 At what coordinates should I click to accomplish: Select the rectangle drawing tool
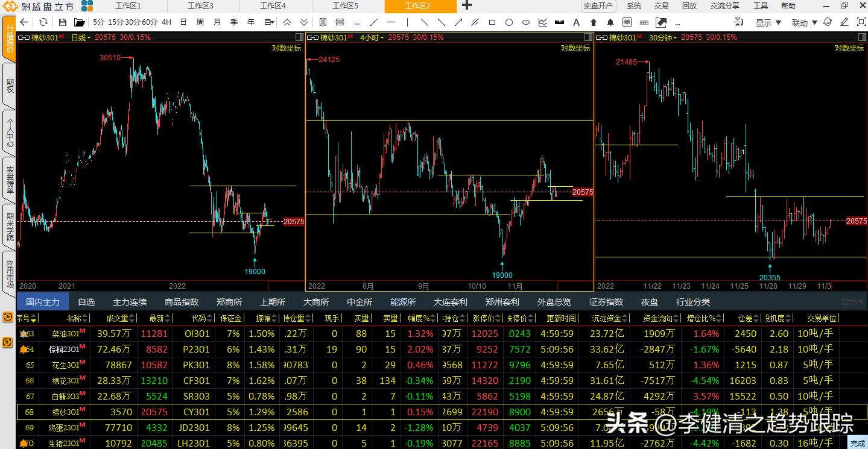pyautogui.click(x=492, y=22)
